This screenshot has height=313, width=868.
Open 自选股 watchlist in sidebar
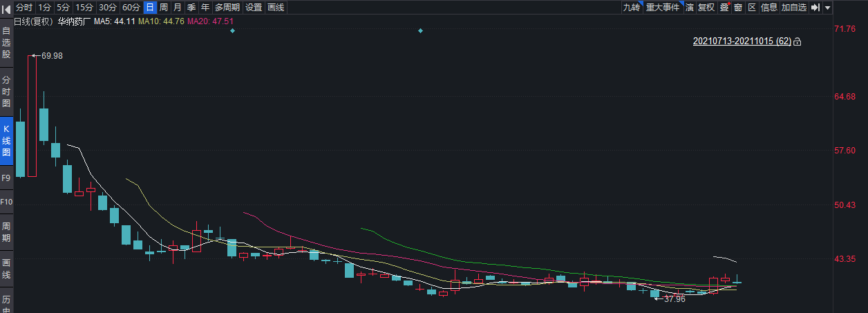[6, 41]
